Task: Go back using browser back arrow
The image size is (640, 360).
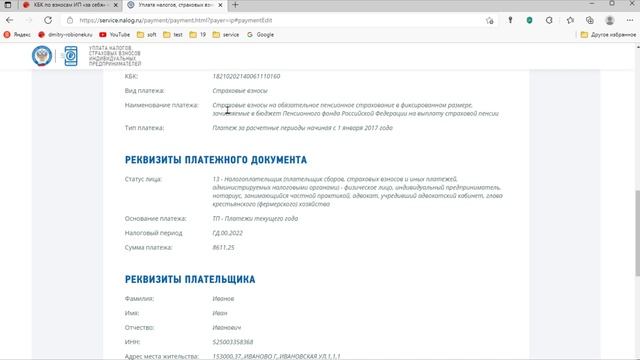Action: [x=9, y=20]
